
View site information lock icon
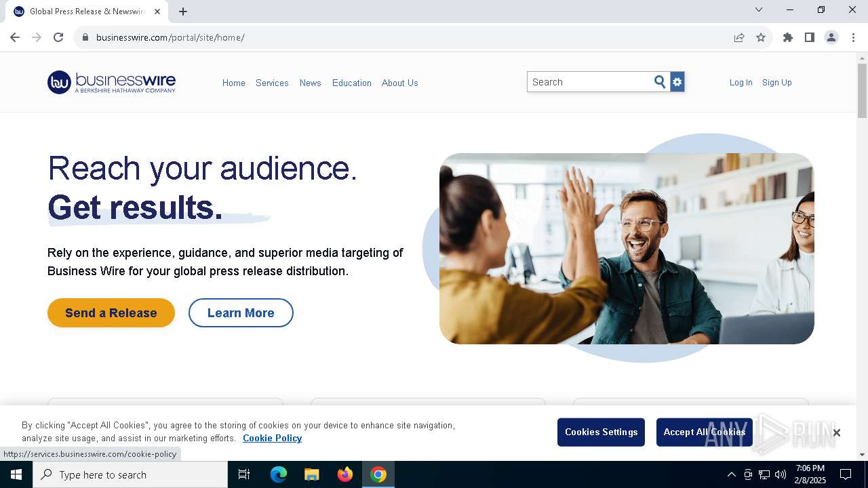85,37
